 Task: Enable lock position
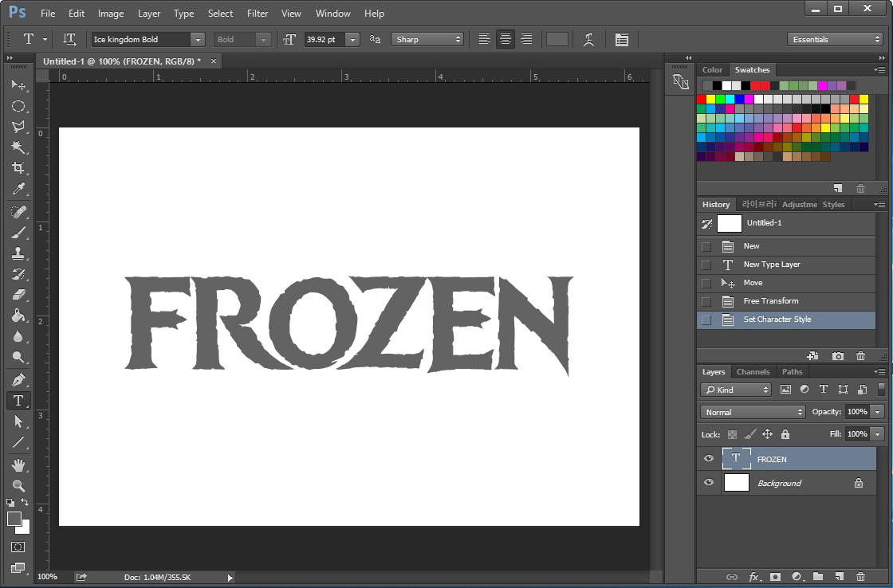coord(767,434)
